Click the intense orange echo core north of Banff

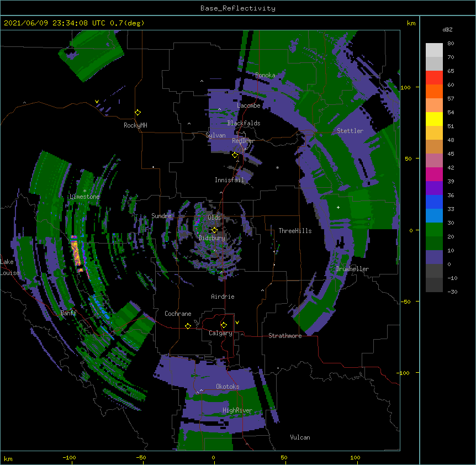click(76, 253)
